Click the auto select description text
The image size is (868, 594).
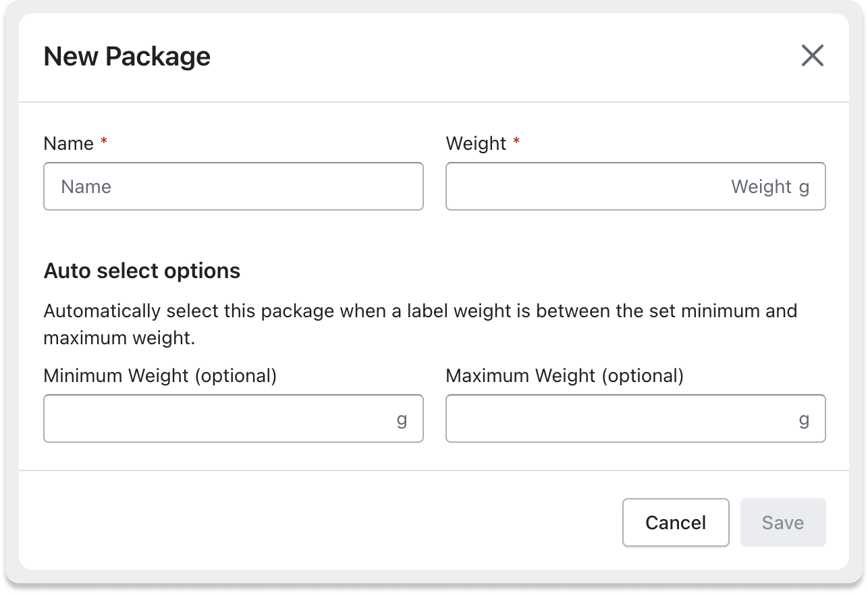420,324
